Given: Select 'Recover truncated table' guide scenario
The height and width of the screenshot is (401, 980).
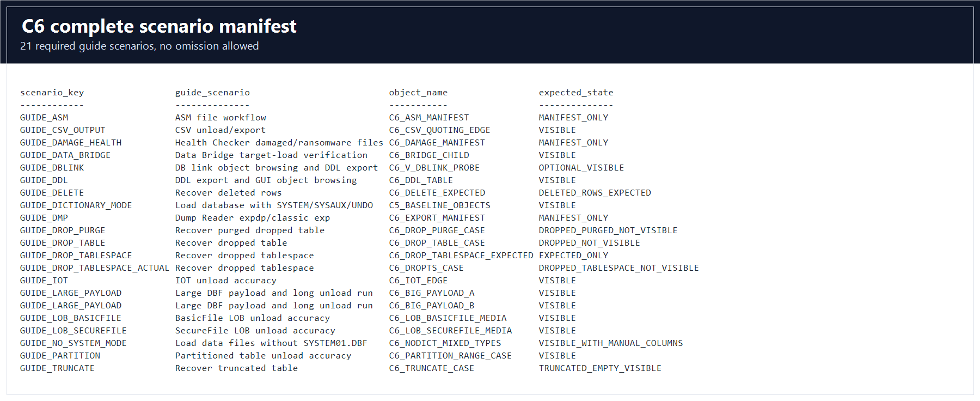Looking at the screenshot, I should [237, 368].
